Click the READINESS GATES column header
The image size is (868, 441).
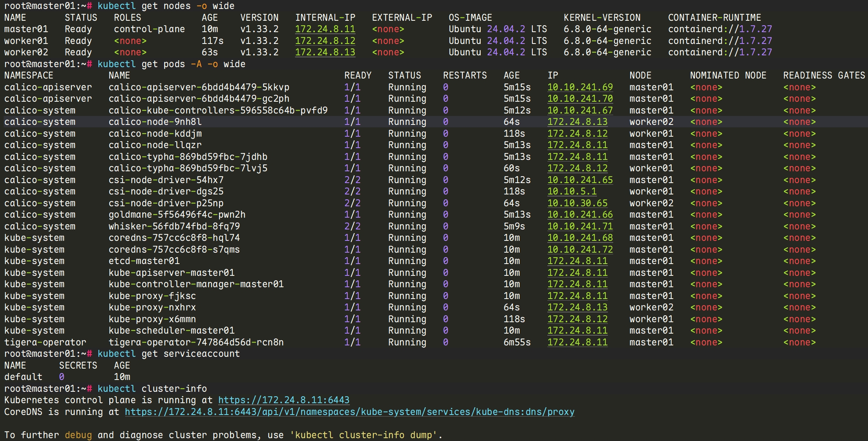click(x=824, y=75)
